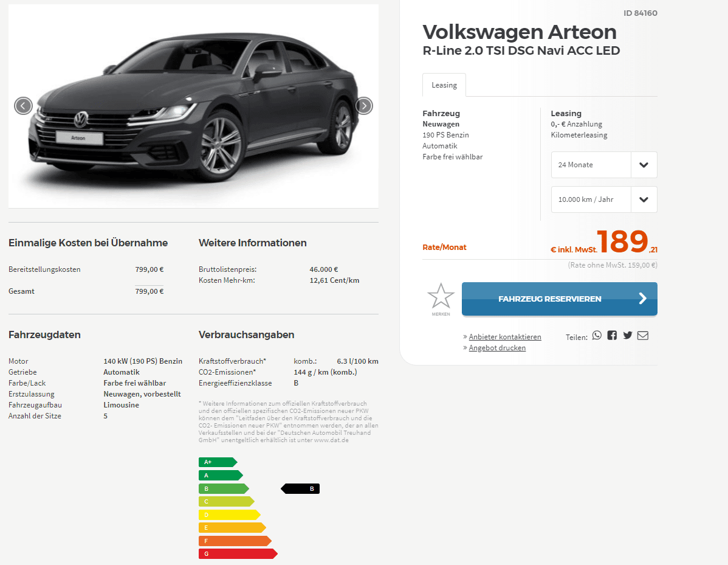This screenshot has height=565, width=728.
Task: Click the Bereitstellungskosten label
Action: (x=44, y=269)
